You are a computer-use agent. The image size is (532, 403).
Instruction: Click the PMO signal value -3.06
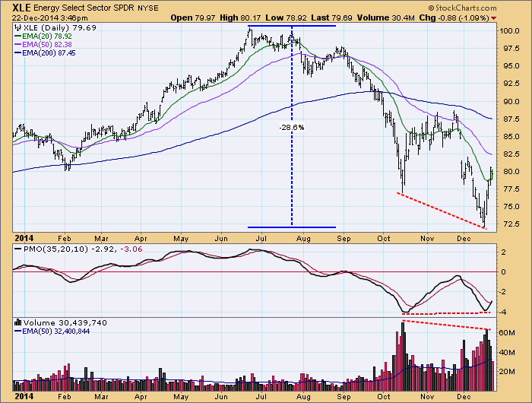pyautogui.click(x=131, y=249)
